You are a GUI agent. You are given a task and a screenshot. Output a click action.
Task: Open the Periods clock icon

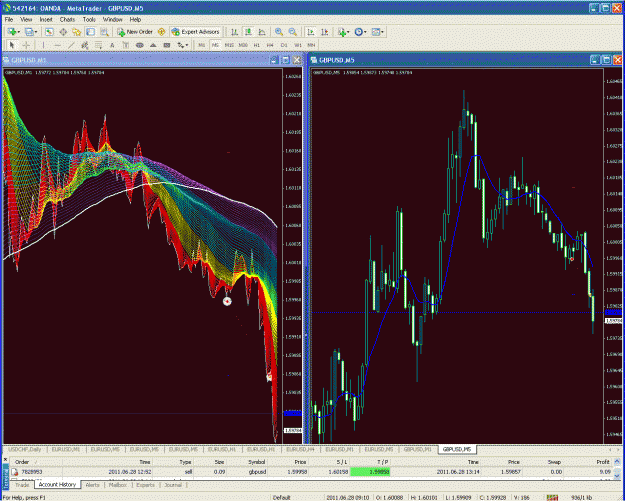point(359,32)
